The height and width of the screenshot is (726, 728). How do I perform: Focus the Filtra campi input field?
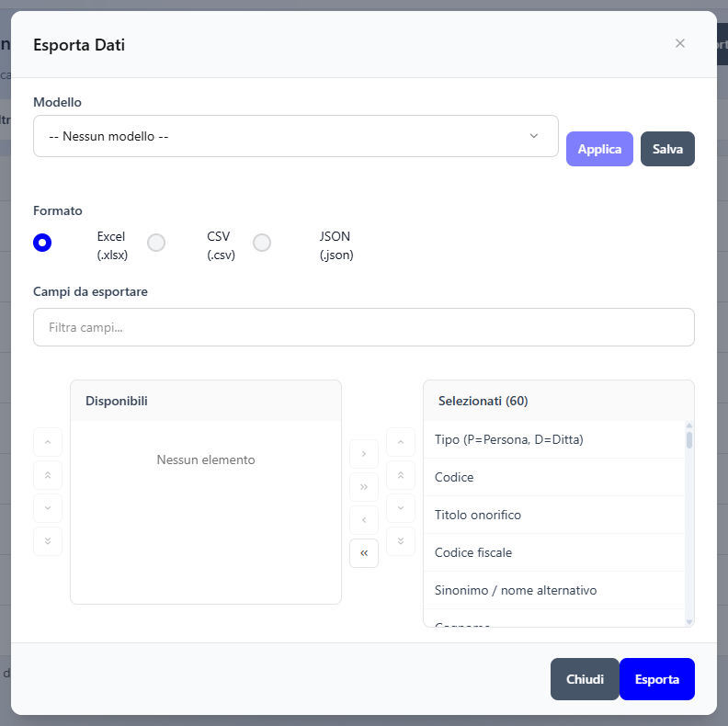(x=363, y=327)
